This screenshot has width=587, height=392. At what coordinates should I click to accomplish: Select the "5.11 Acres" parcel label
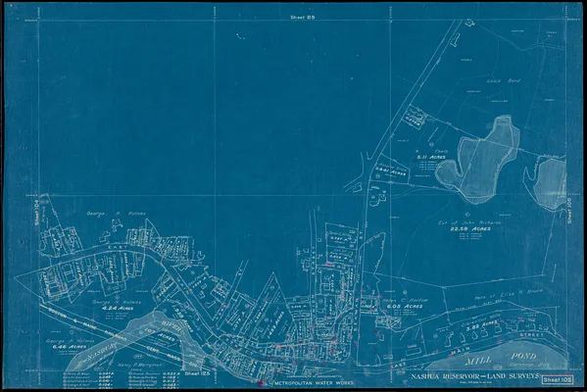pos(430,157)
